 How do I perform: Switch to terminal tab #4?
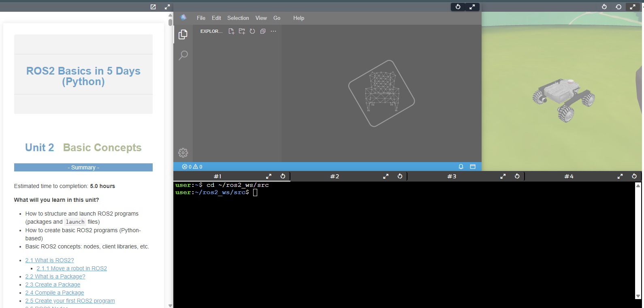click(x=569, y=176)
